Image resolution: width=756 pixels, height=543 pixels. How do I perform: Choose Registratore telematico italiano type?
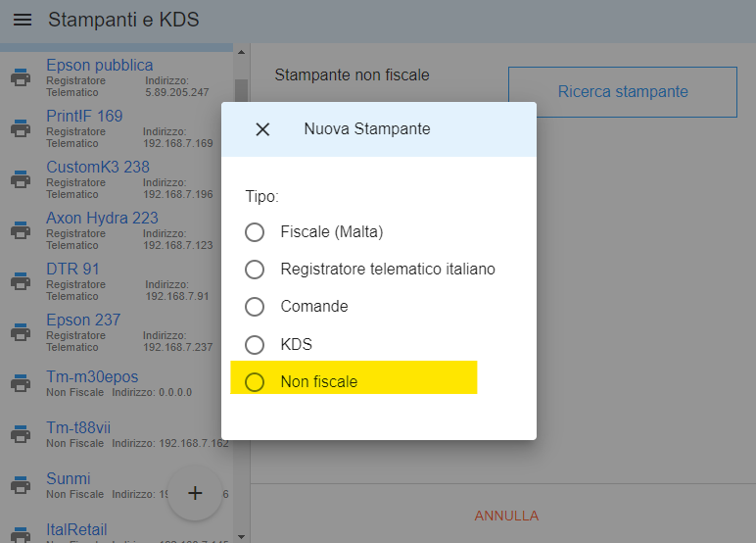click(x=255, y=270)
